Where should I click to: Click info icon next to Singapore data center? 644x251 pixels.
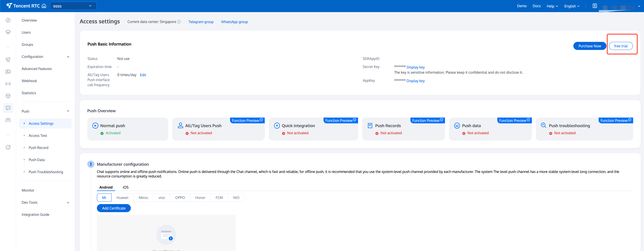(179, 22)
